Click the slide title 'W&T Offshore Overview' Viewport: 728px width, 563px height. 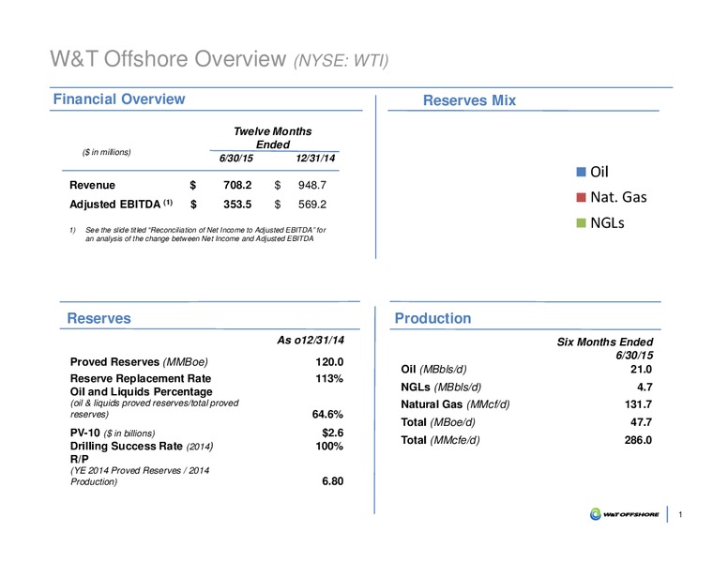click(x=168, y=59)
